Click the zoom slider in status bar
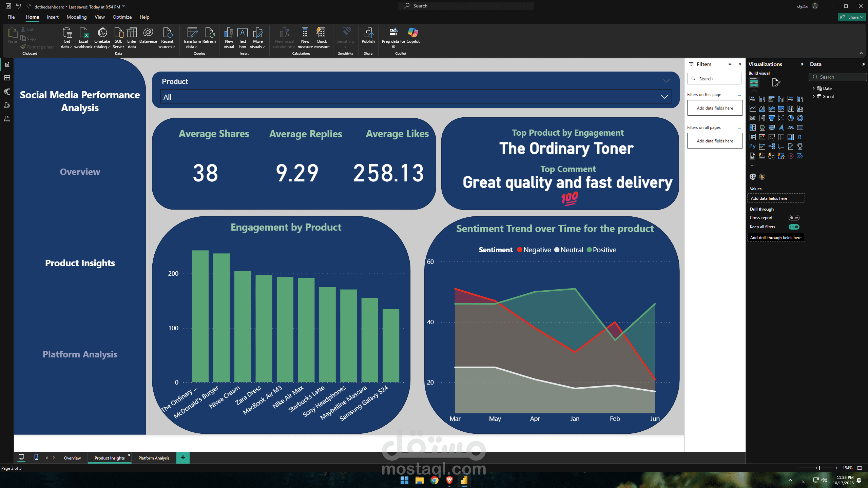Screen dimensions: 868x488 pyautogui.click(x=819, y=468)
